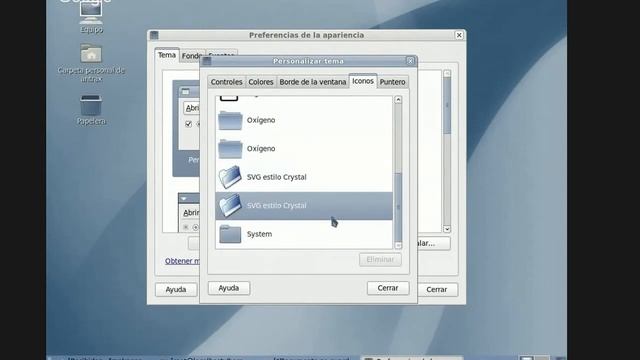Close the Preferencias de la apariencia window
This screenshot has height=360, width=640.
point(459,35)
